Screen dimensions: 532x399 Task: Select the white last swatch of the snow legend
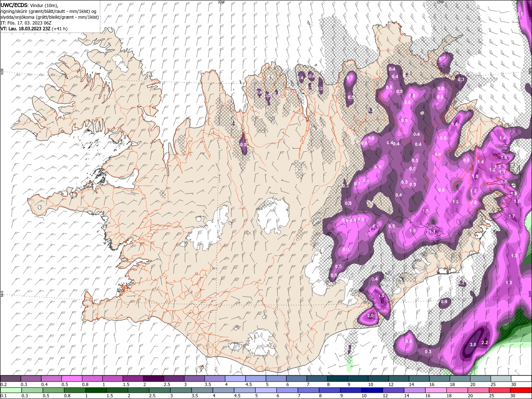point(521,379)
